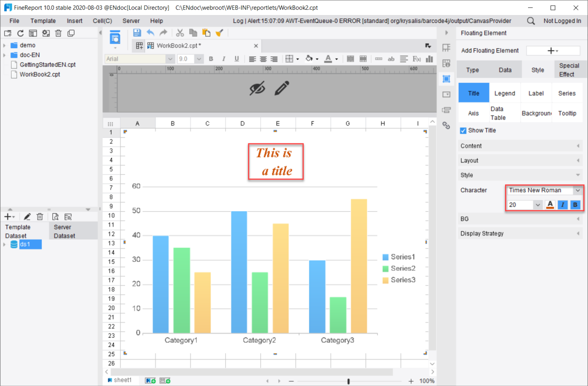Expand the Display Strategy section
This screenshot has height=386, width=588.
[520, 233]
